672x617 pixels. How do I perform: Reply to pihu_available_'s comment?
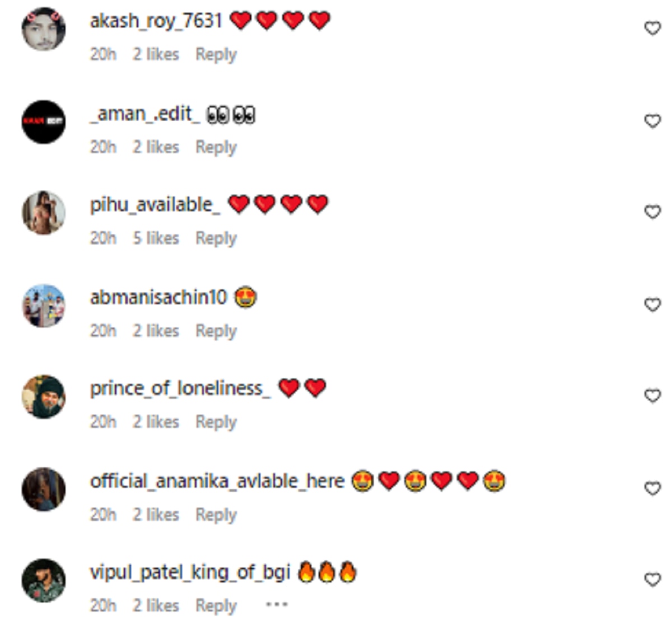click(x=216, y=239)
